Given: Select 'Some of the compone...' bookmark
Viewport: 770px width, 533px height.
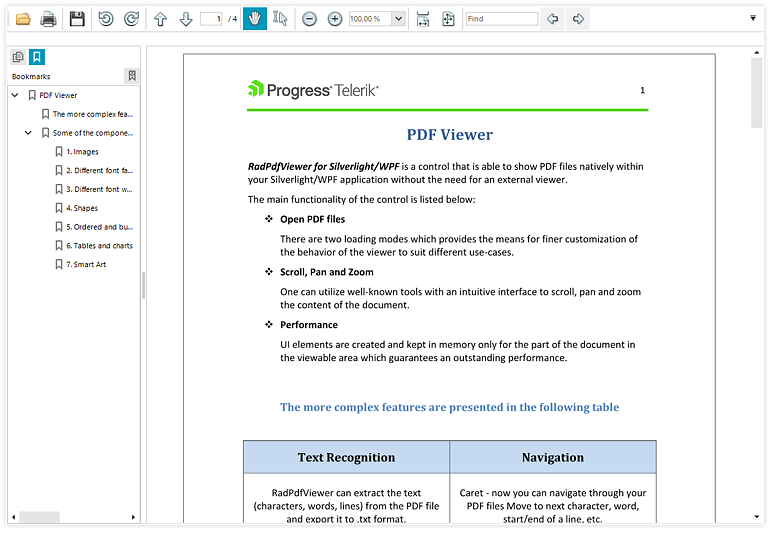Looking at the screenshot, I should click(x=93, y=133).
